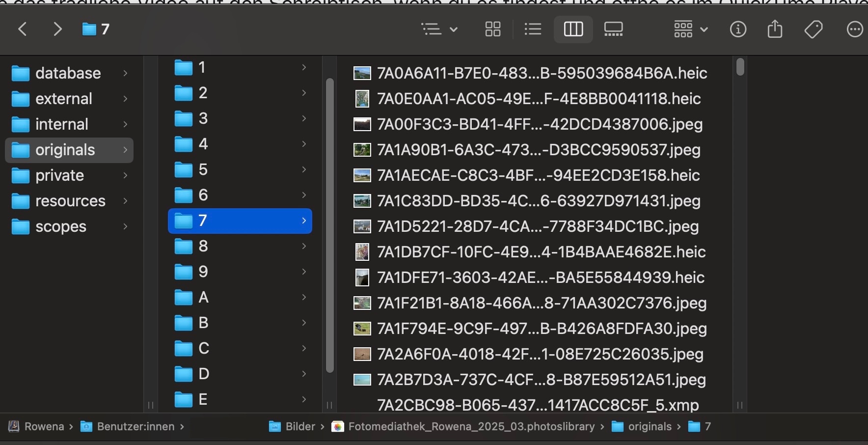
Task: Click Bilder in the path bar
Action: click(x=300, y=426)
